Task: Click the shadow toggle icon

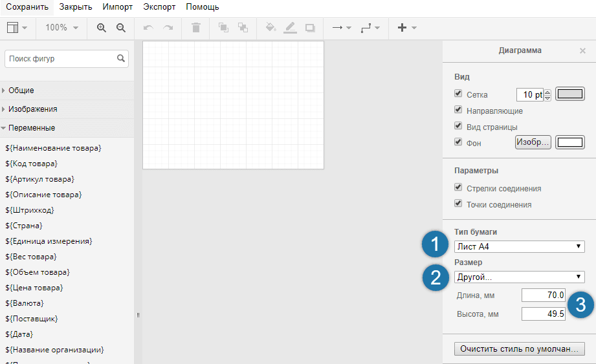Action: (309, 28)
